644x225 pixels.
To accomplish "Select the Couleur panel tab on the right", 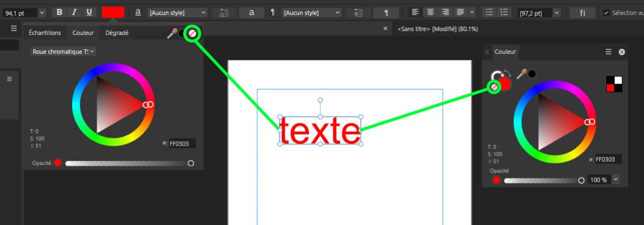I will [505, 52].
